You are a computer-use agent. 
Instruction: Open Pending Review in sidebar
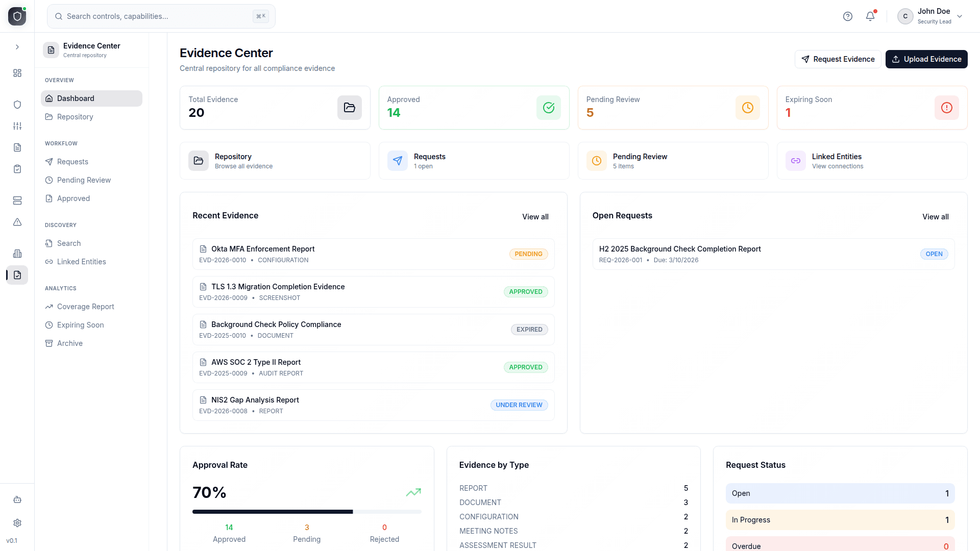point(84,180)
